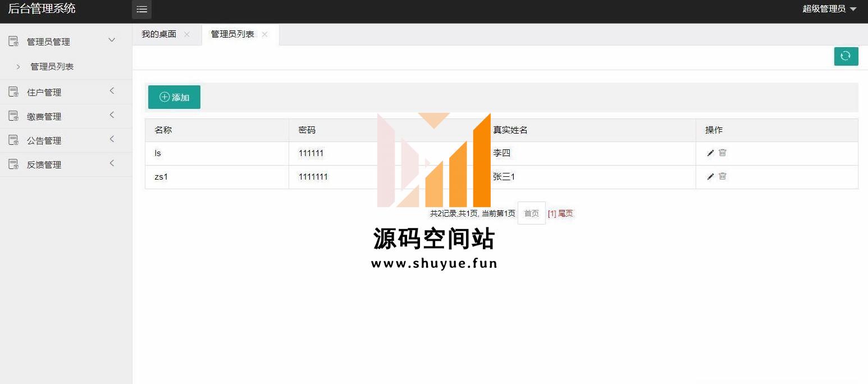Viewport: 868px width, 384px height.
Task: Click the 名称 column header
Action: click(163, 130)
